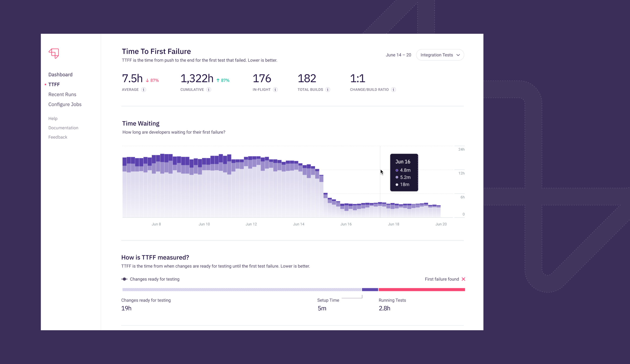Click the chevron arrow in Integration Tests selector

[458, 55]
